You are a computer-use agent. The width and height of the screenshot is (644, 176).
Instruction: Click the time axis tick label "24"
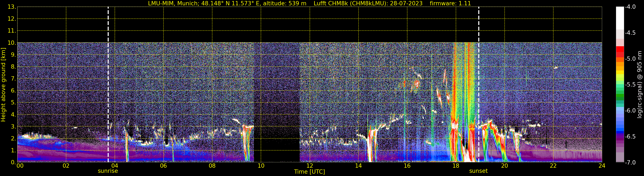tap(602, 166)
